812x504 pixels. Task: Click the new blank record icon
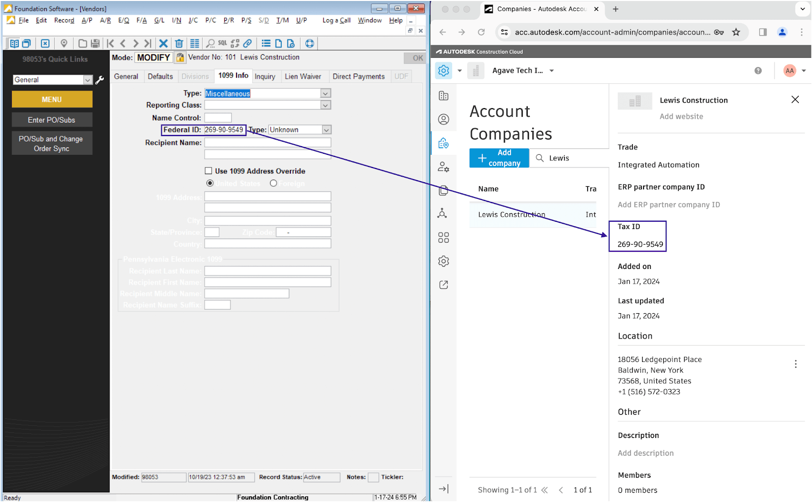(82, 44)
